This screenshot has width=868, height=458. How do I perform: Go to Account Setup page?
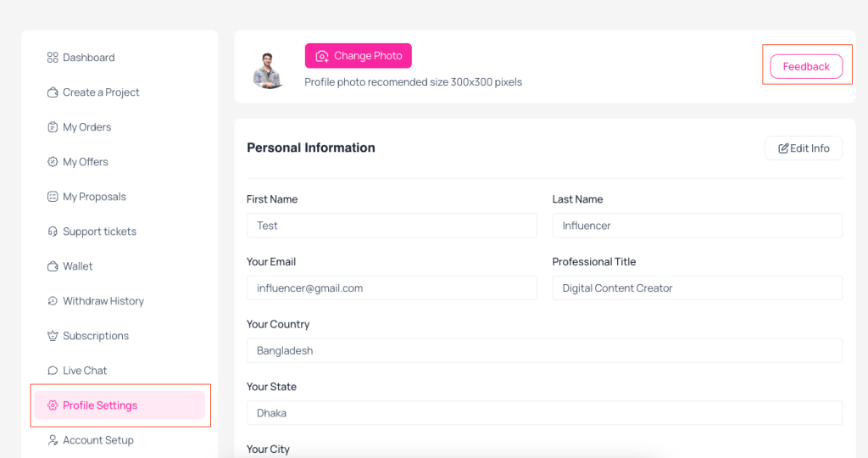pyautogui.click(x=97, y=440)
